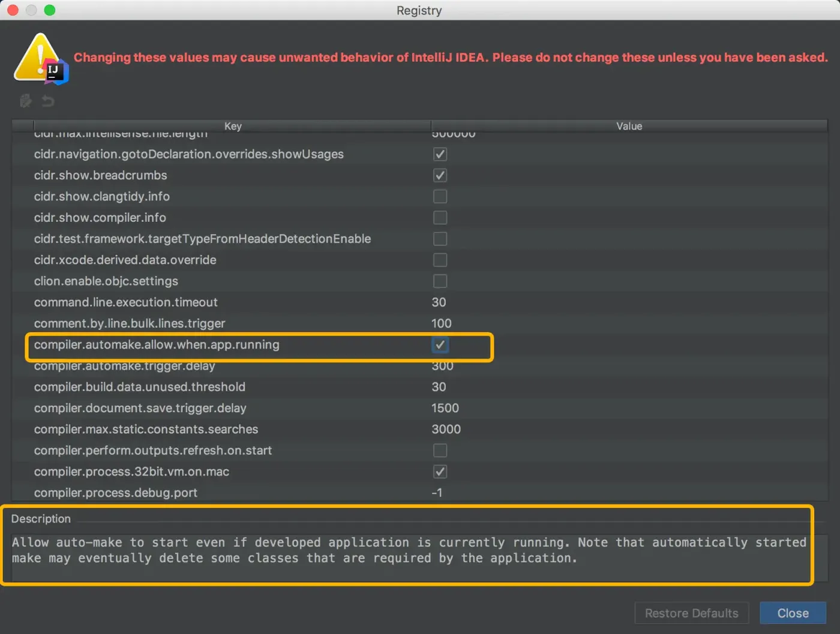Uncheck compiler.automake.allow.when.app.running checkbox
The image size is (840, 634).
[x=440, y=345]
